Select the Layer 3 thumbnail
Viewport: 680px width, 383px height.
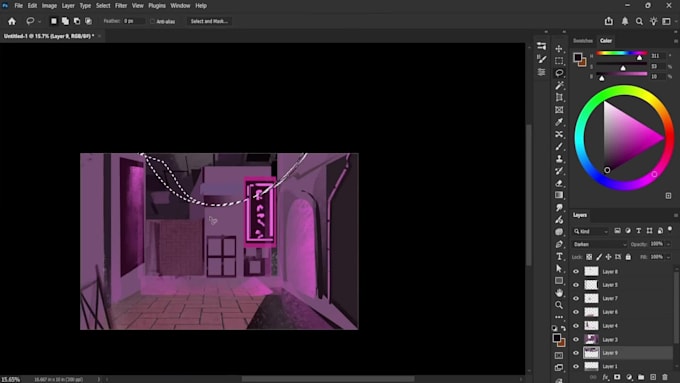pyautogui.click(x=591, y=339)
